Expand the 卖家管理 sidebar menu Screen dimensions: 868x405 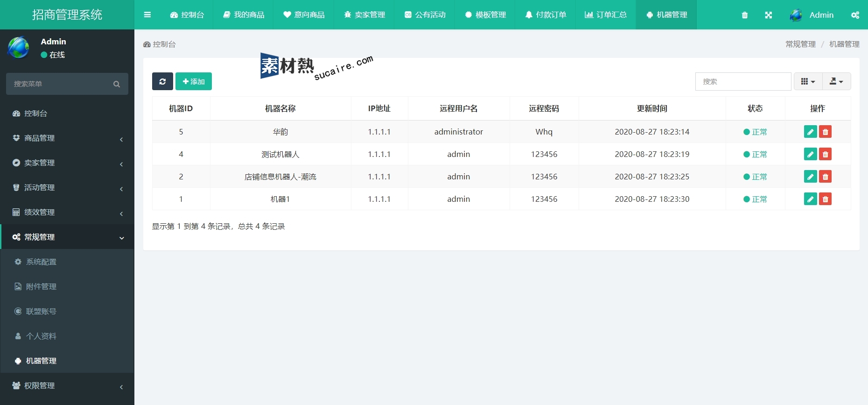tap(67, 163)
